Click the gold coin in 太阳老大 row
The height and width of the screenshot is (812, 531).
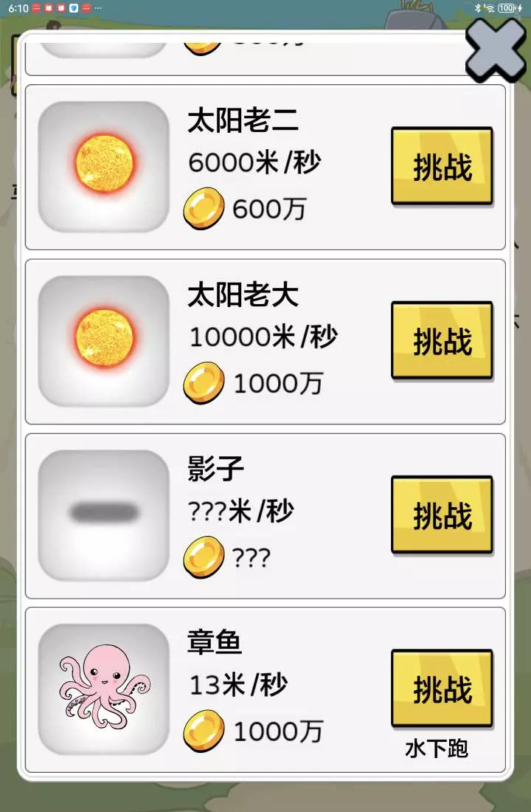[204, 382]
